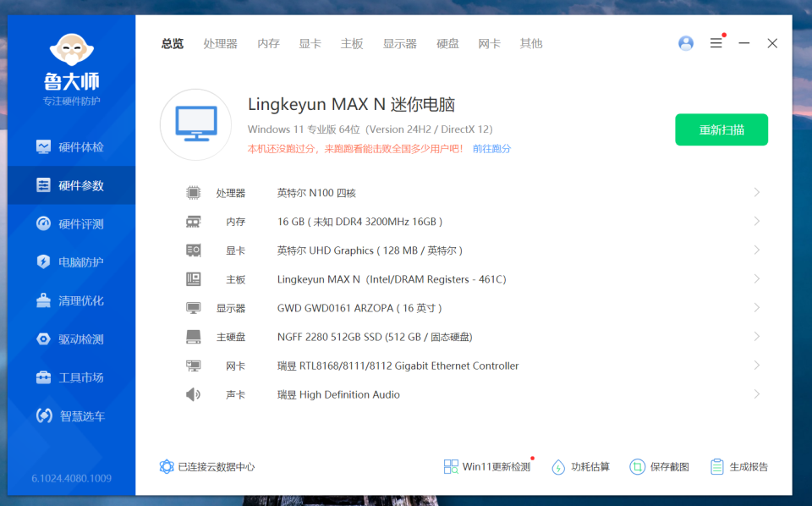Screen dimensions: 812x506
Task: Follow the 前往跑分 link
Action: point(491,149)
